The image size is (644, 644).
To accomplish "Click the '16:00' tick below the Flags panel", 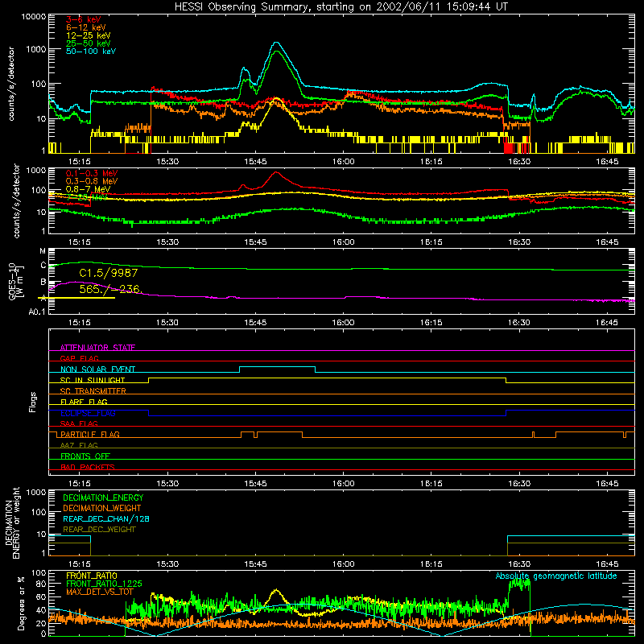I will (x=344, y=484).
